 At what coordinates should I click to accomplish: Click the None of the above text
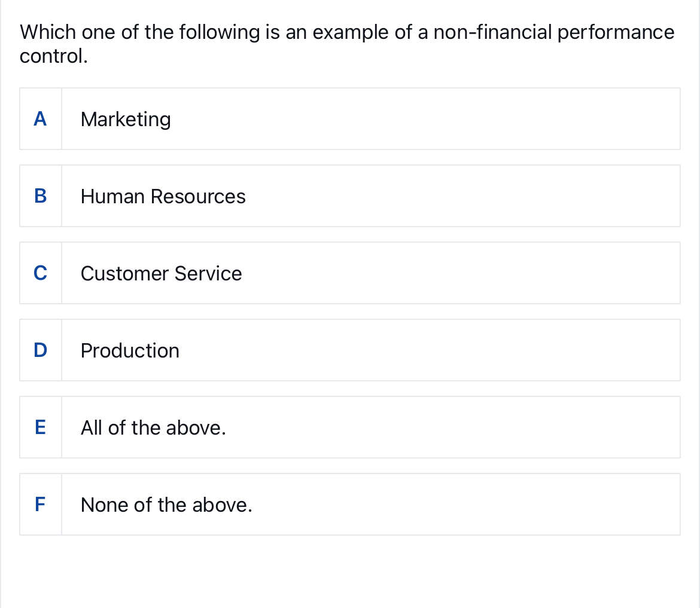pyautogui.click(x=167, y=505)
